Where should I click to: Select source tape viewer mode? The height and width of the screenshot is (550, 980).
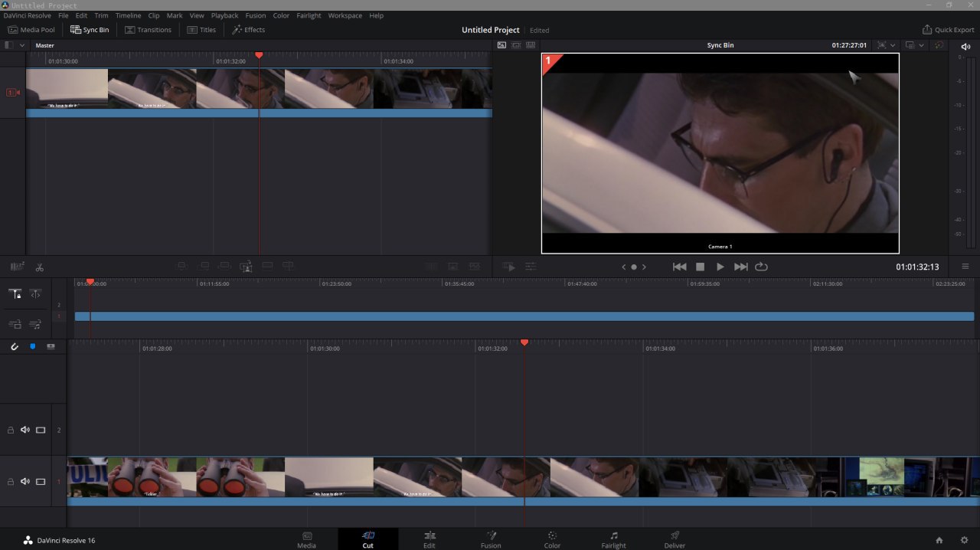point(516,45)
